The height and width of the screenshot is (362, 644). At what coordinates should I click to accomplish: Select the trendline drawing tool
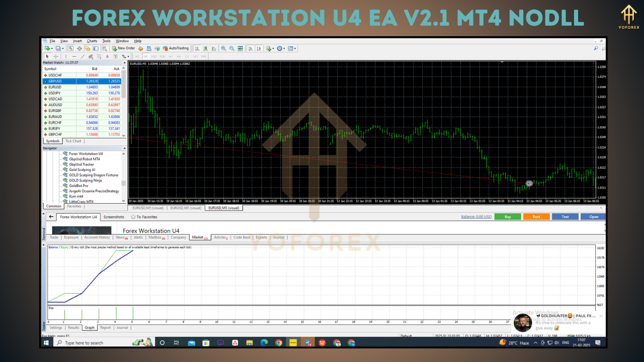pyautogui.click(x=83, y=56)
